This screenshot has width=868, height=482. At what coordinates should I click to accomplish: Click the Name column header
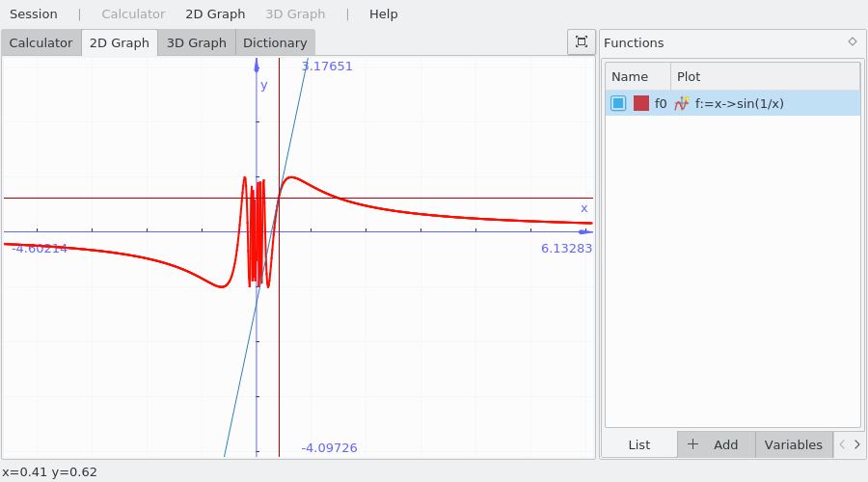click(x=637, y=77)
